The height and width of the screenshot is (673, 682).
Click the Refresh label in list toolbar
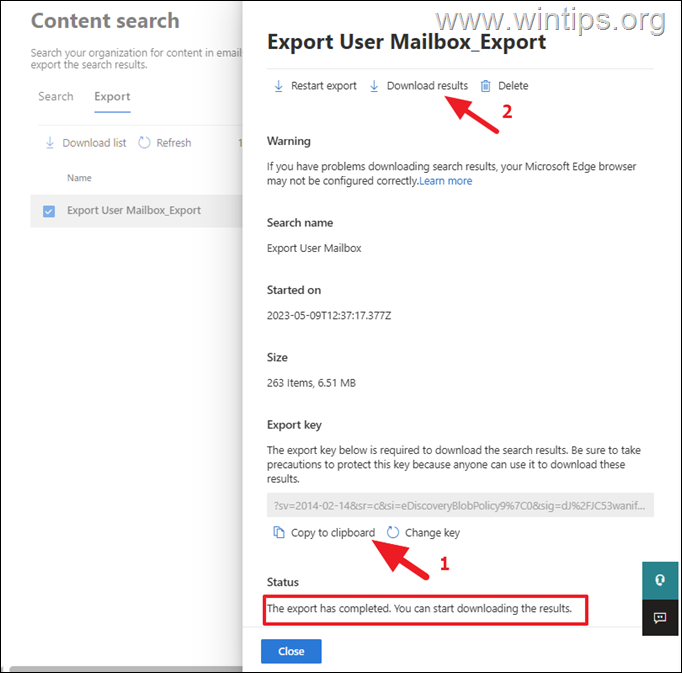coord(174,143)
